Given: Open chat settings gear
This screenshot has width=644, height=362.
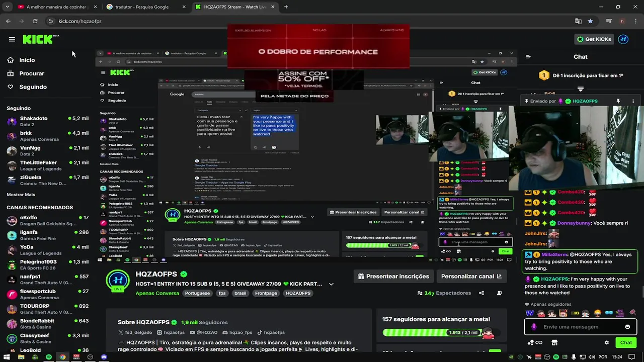Looking at the screenshot, I should [x=606, y=342].
